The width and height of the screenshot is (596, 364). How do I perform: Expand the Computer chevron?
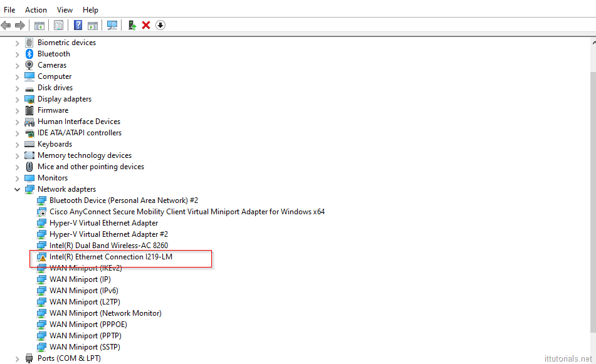pos(17,77)
